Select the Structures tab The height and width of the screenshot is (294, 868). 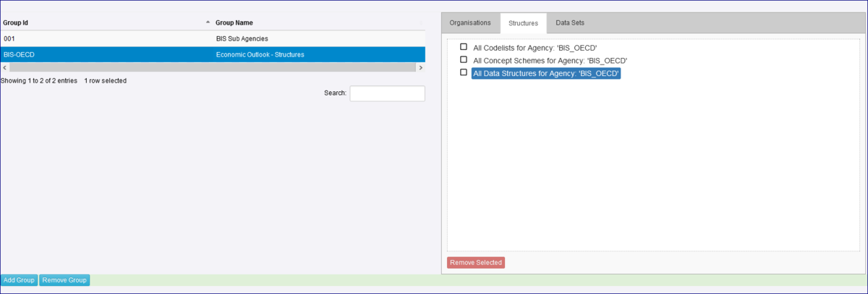tap(523, 23)
